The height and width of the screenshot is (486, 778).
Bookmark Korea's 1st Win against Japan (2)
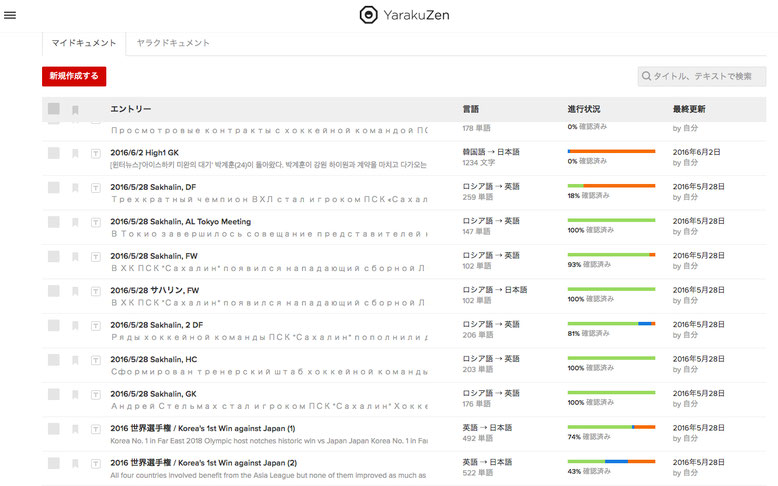(75, 464)
